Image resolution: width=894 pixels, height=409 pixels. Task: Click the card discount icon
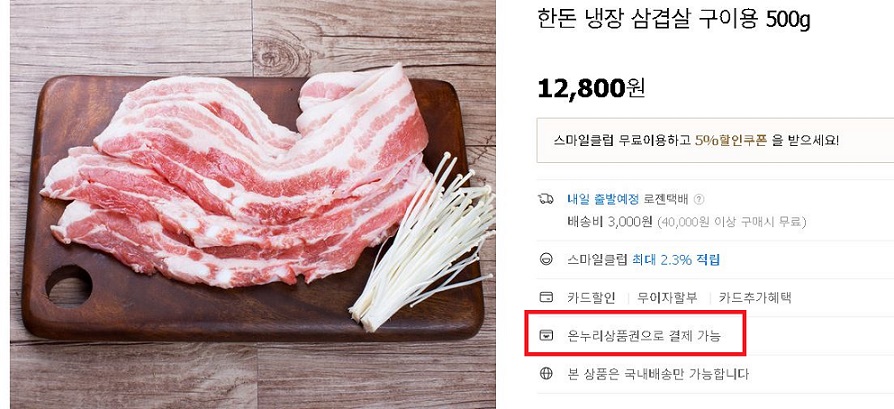click(546, 297)
